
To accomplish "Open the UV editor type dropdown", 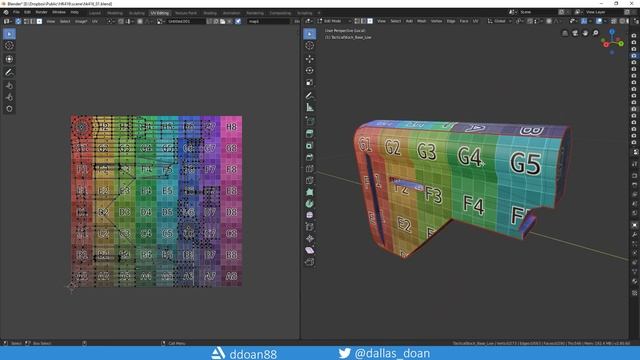I will (8, 21).
